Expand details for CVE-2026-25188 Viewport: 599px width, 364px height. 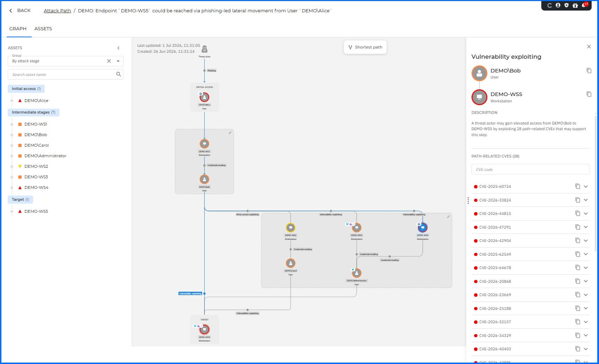tap(586, 308)
